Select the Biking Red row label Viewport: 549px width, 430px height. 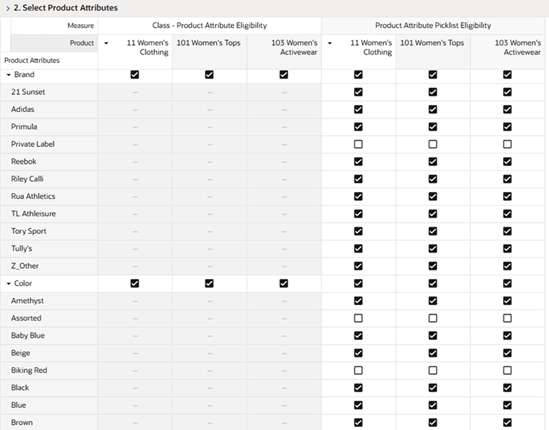29,370
